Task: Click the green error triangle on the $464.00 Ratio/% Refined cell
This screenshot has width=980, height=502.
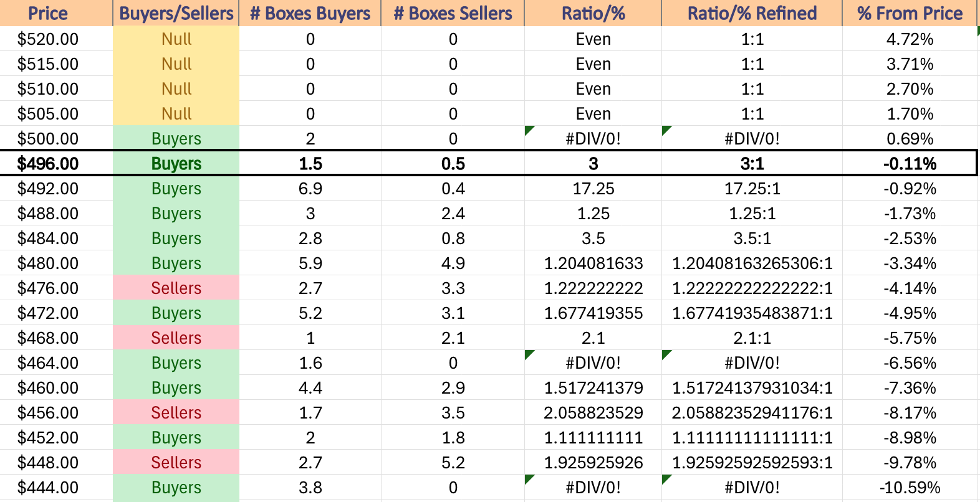Action: tap(666, 354)
